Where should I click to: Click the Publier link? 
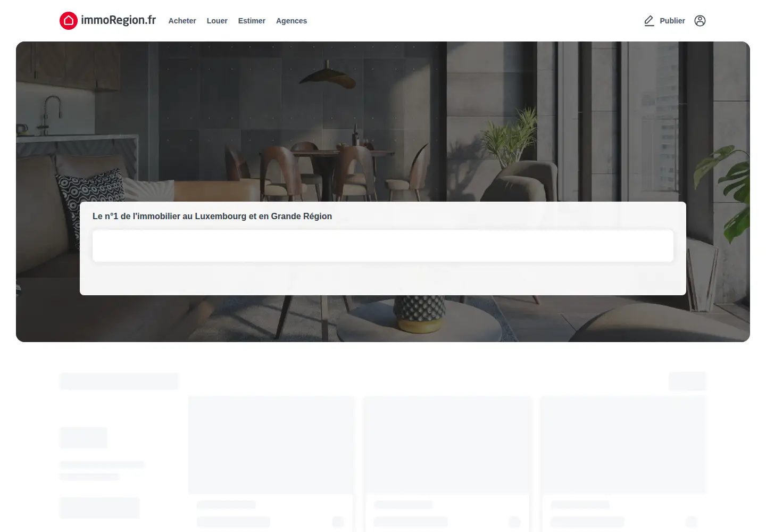[x=672, y=21]
